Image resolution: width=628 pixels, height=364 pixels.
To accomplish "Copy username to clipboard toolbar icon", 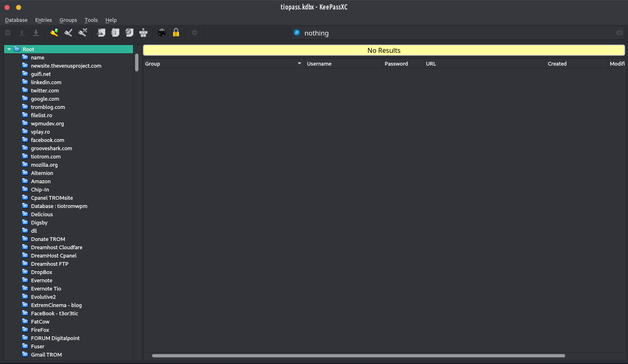I will (101, 33).
